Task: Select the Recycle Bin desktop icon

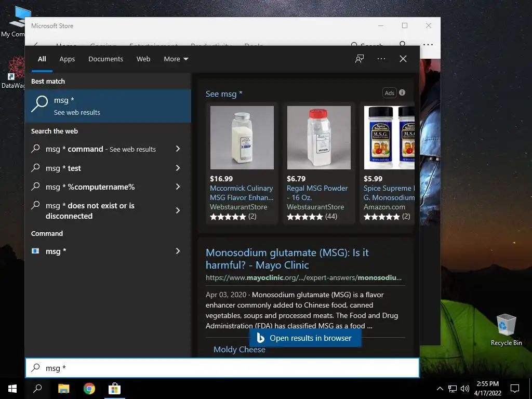Action: point(506,330)
